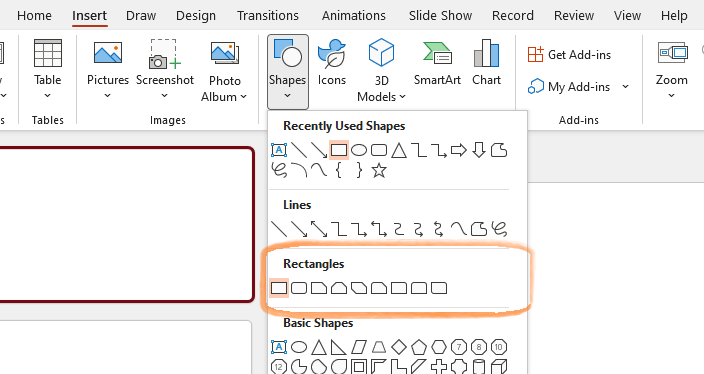The image size is (704, 374).
Task: Select Text Box in Recently Used Shapes
Action: pos(279,150)
